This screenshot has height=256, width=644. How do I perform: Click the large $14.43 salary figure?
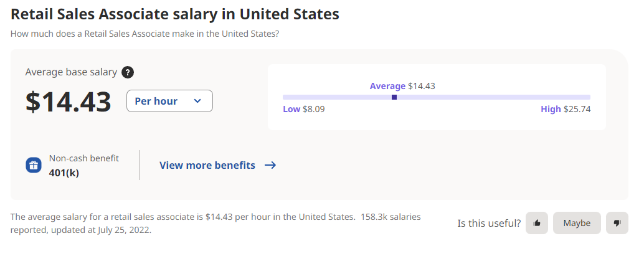(69, 102)
